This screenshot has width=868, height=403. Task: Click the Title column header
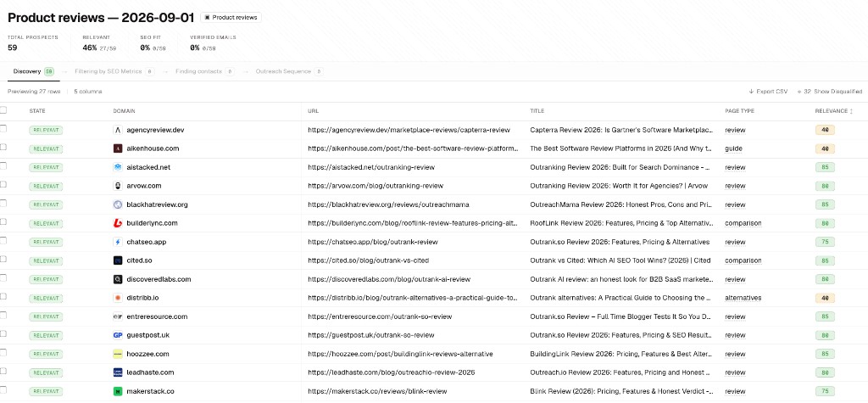click(537, 111)
